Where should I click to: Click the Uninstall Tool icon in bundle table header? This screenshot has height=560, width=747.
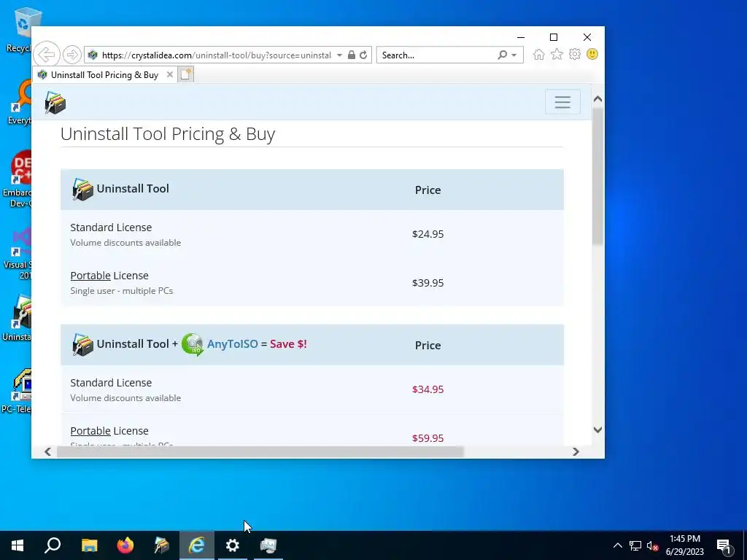(x=82, y=345)
